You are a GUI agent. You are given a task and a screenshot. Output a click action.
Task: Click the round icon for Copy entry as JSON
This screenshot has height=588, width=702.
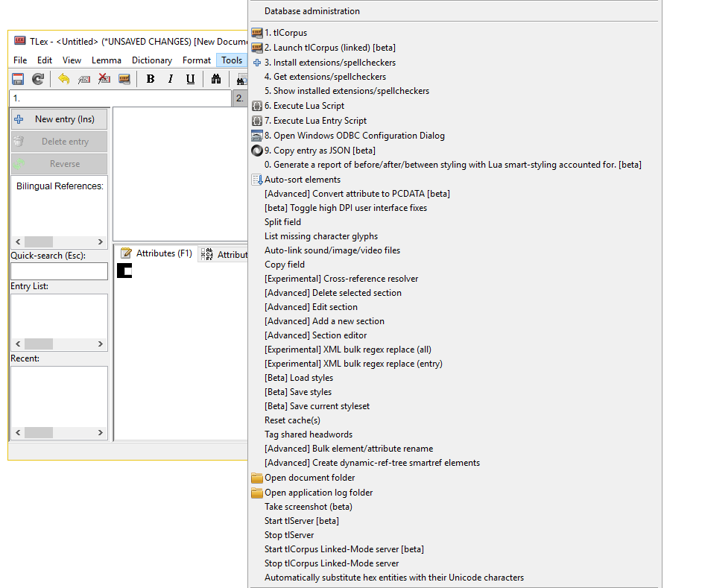click(257, 151)
